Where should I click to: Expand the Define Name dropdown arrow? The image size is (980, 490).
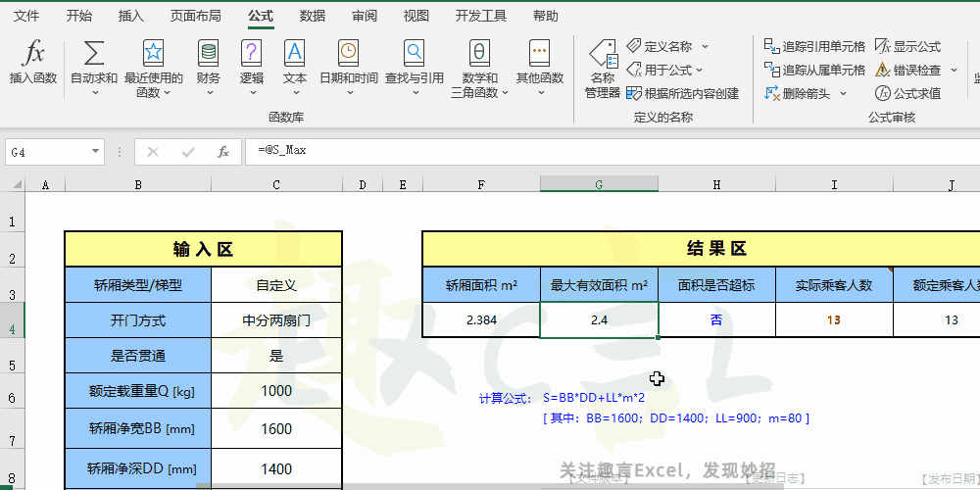tap(705, 46)
